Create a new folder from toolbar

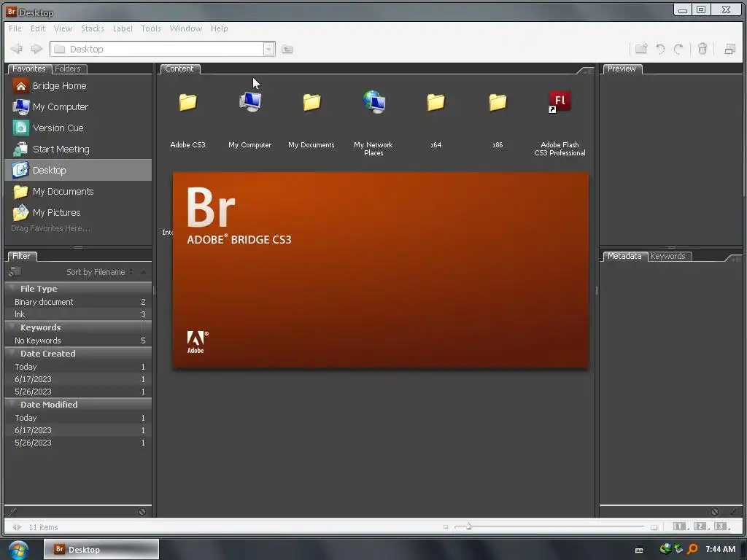641,49
